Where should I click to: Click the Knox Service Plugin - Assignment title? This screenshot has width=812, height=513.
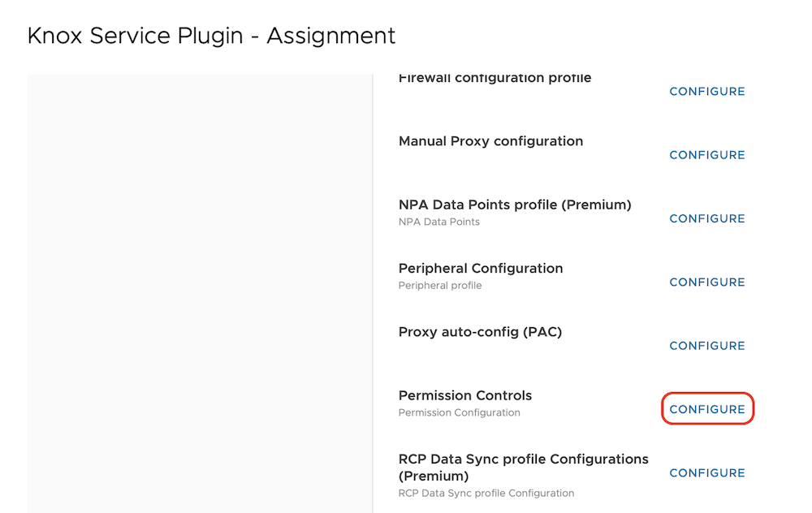(x=211, y=36)
